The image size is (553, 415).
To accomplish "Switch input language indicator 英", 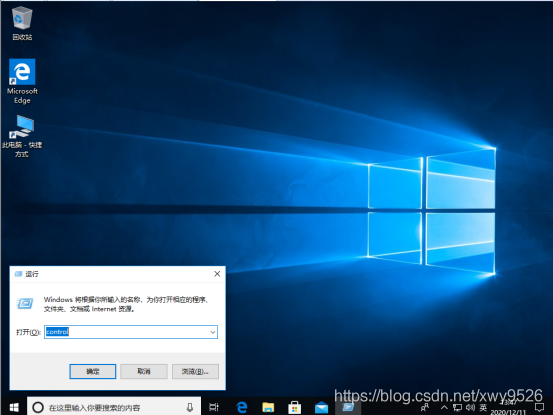I will pyautogui.click(x=483, y=408).
